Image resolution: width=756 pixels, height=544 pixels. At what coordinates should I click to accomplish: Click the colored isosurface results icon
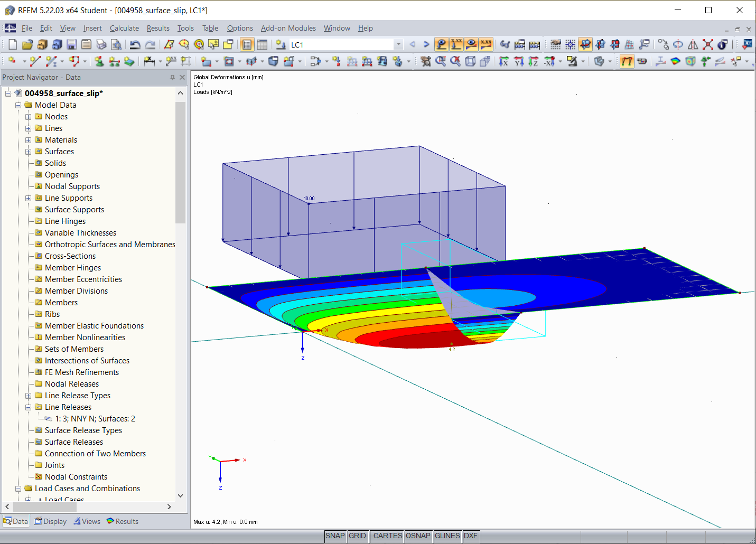pos(675,61)
